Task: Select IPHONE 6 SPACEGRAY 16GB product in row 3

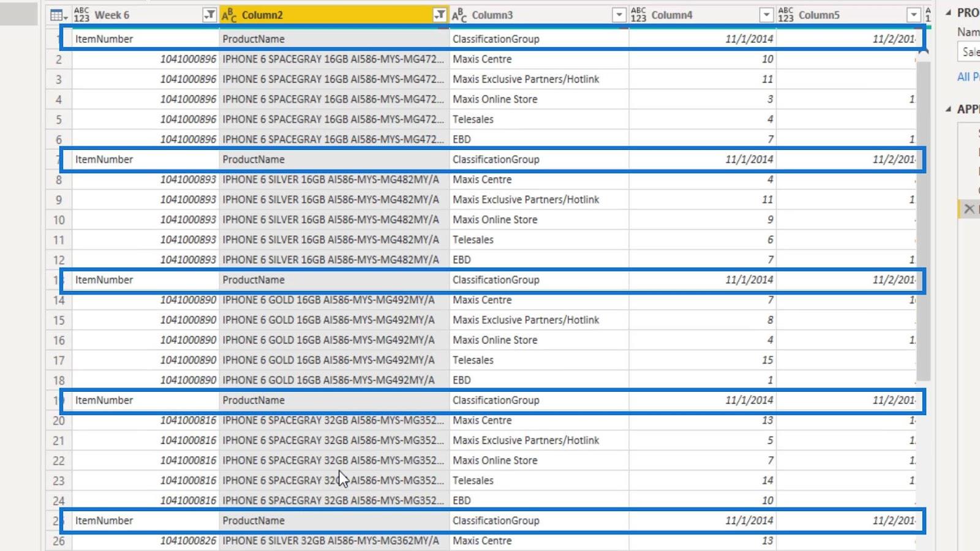Action: [x=334, y=79]
